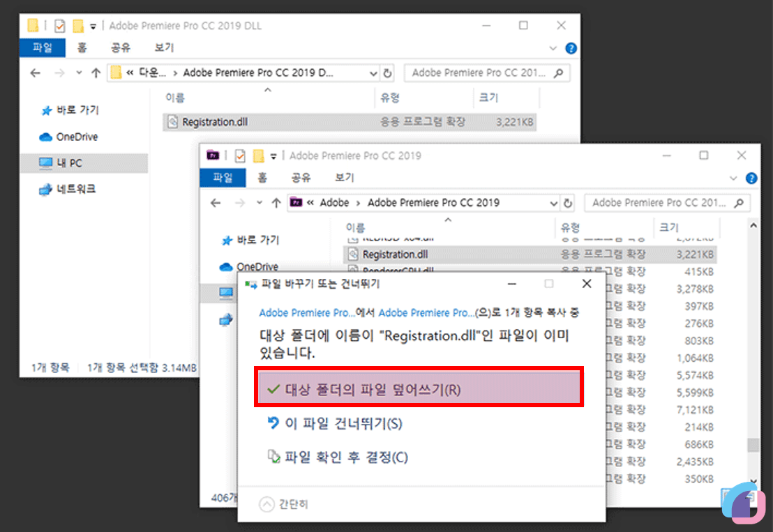Go forward in DLL window
This screenshot has height=532, width=773.
click(x=60, y=73)
